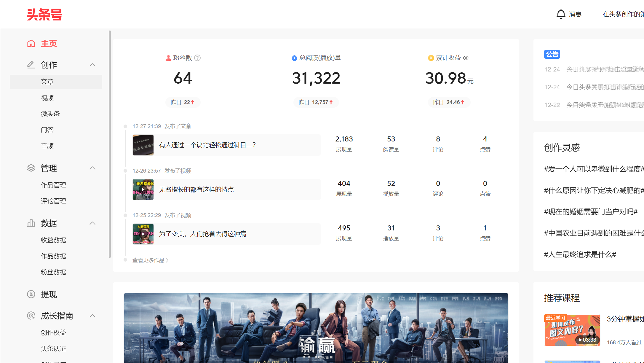Viewport: 644px width, 363px height.
Task: Collapse the 创作 section chevron
Action: (92, 65)
